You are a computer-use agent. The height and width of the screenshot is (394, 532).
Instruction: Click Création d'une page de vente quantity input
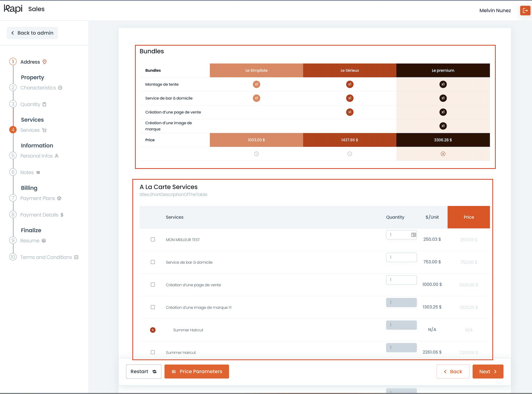[x=401, y=280]
